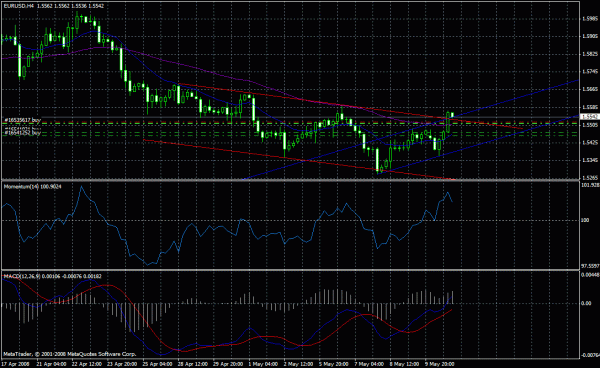
Task: Click the divider between Momentum and MACD panes
Action: coord(290,270)
